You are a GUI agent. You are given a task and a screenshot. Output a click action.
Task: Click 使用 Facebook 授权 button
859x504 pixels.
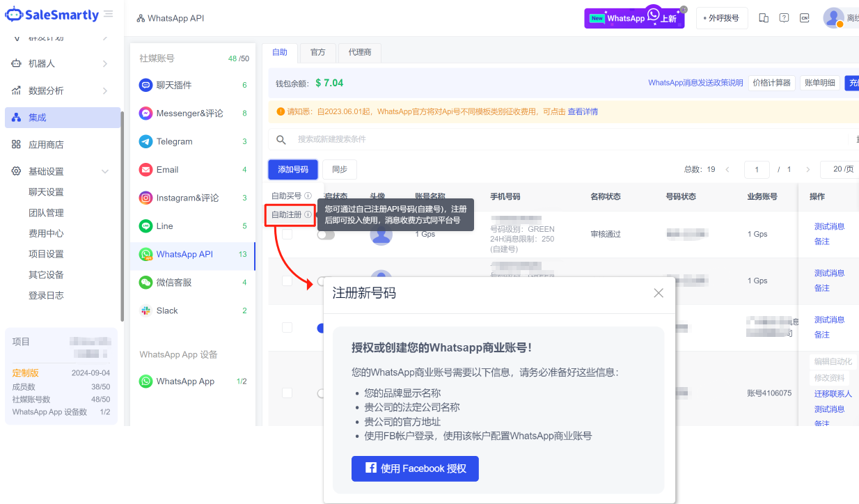415,468
